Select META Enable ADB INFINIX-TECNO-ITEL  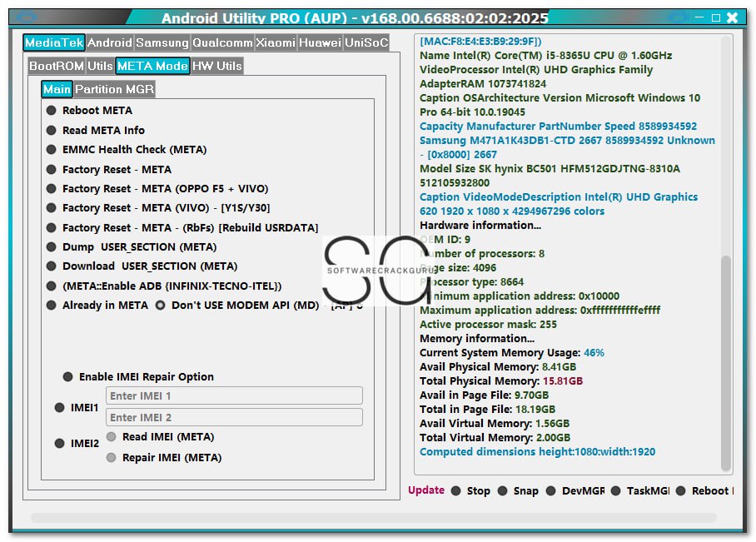tap(164, 286)
